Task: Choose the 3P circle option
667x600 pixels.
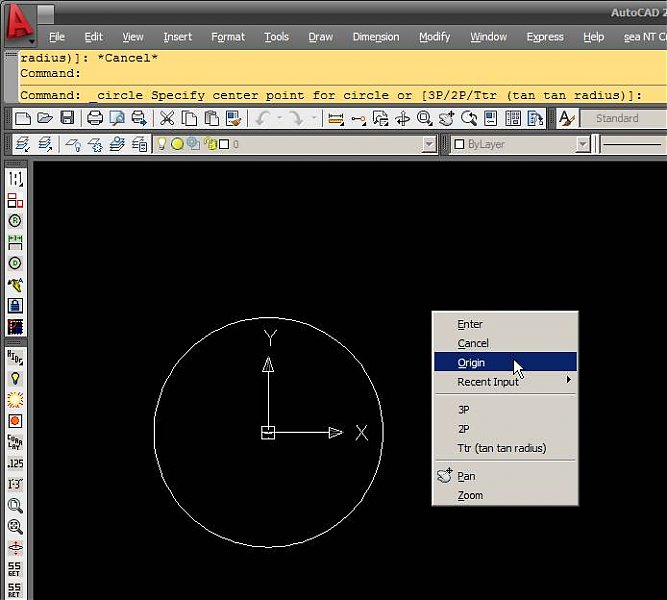Action: (505, 410)
